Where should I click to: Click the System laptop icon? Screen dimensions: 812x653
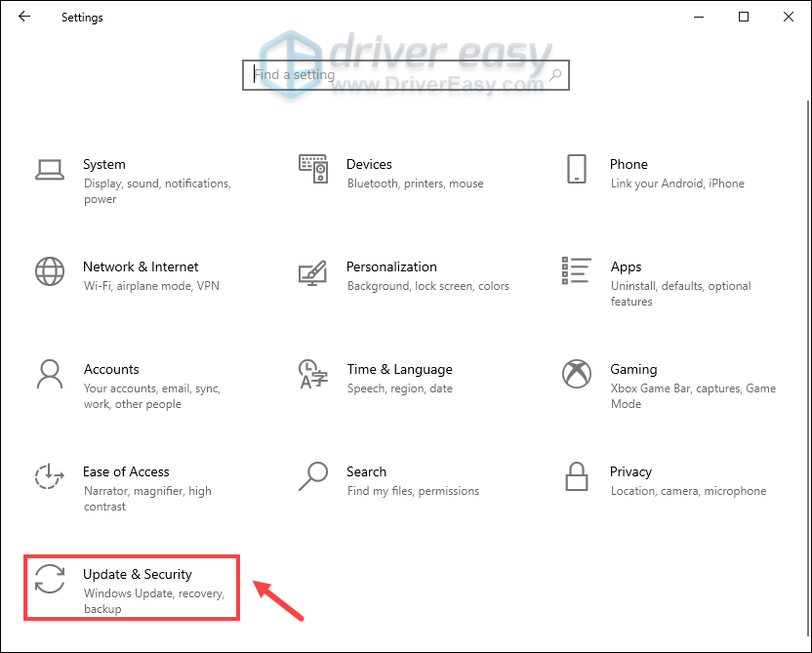click(49, 170)
